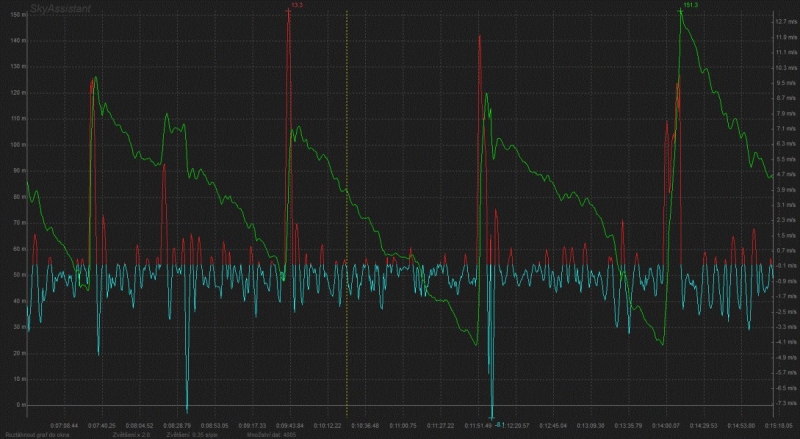Click the 100 m altitude axis label
Screen dimensions: 800x439
click(16, 146)
